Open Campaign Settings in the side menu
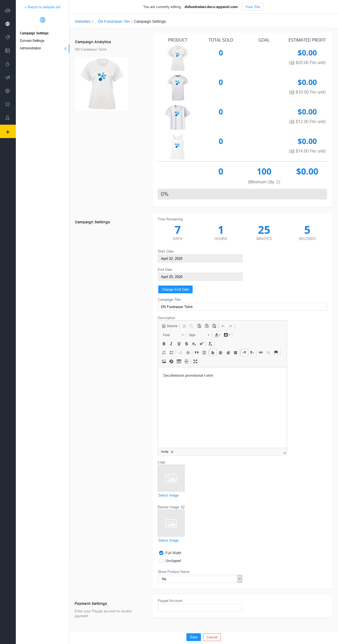The image size is (338, 644). pos(34,33)
